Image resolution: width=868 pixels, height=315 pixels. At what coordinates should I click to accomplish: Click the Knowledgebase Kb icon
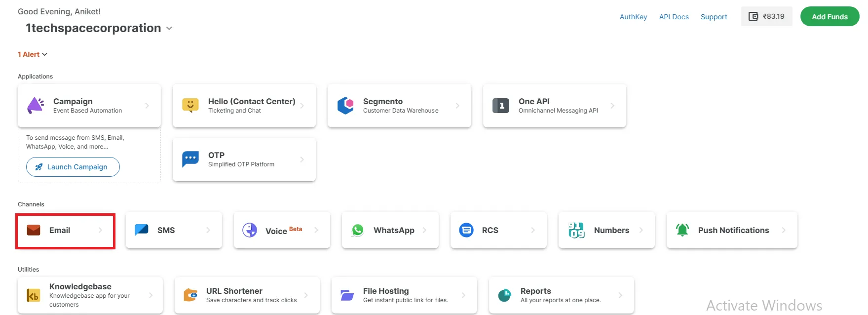click(34, 295)
